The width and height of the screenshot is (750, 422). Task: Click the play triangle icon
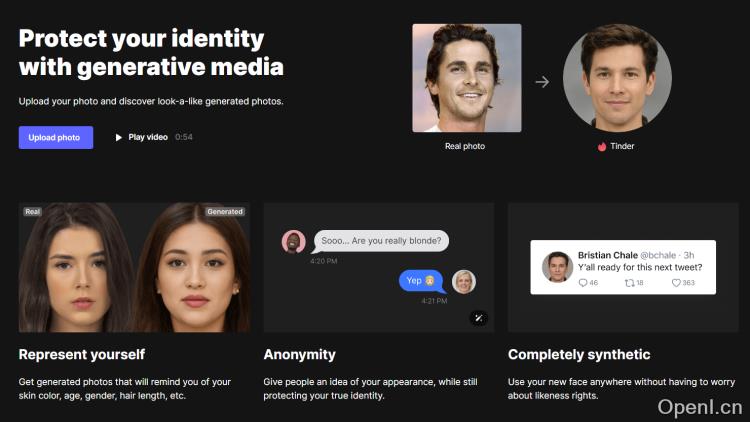pyautogui.click(x=119, y=137)
